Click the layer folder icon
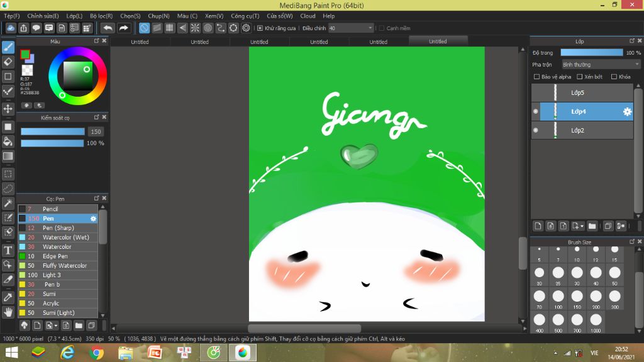 click(x=592, y=226)
